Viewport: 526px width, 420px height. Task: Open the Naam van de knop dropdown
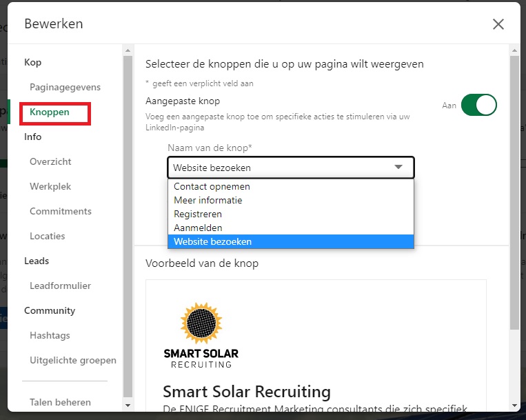290,168
